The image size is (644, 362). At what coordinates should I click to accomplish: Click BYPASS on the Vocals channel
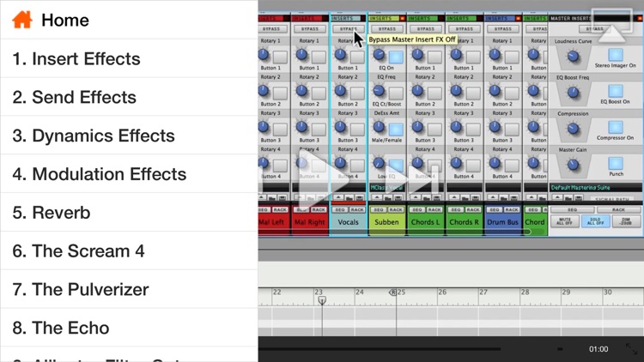pyautogui.click(x=349, y=29)
